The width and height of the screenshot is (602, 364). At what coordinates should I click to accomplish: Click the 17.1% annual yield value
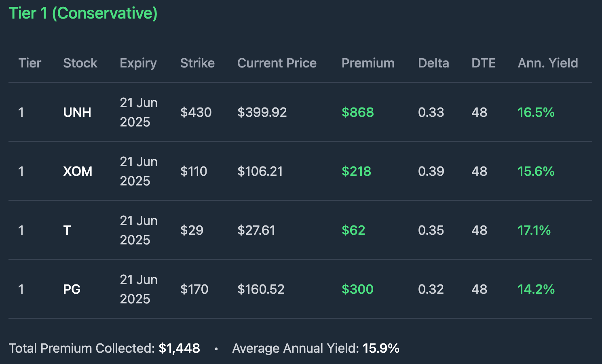pyautogui.click(x=534, y=230)
